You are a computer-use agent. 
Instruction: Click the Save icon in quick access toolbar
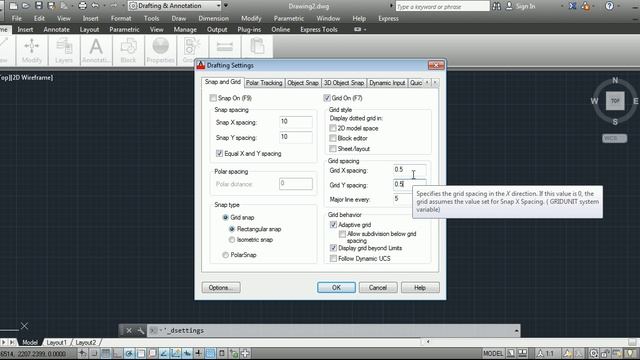click(x=38, y=6)
